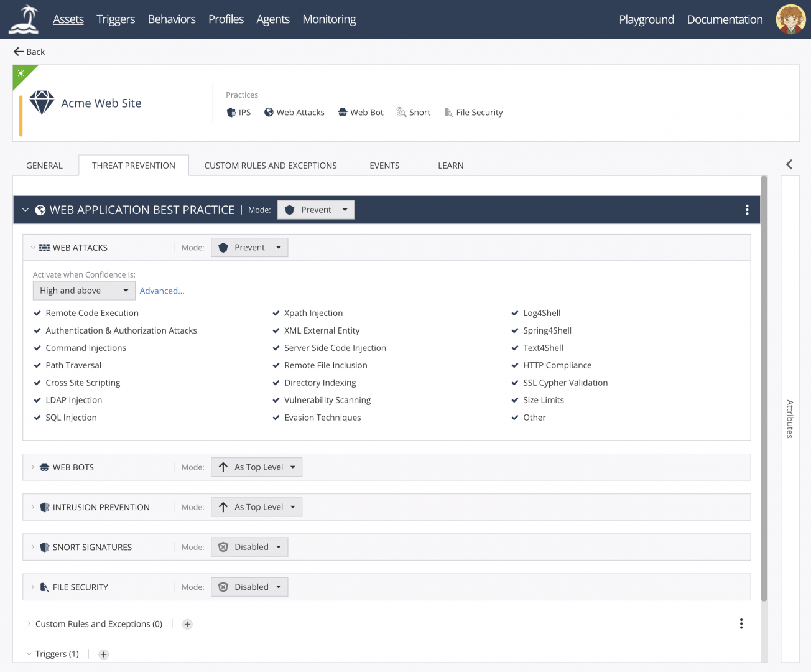This screenshot has height=672, width=811.
Task: Click the IPS shield practice icon
Action: pos(231,113)
